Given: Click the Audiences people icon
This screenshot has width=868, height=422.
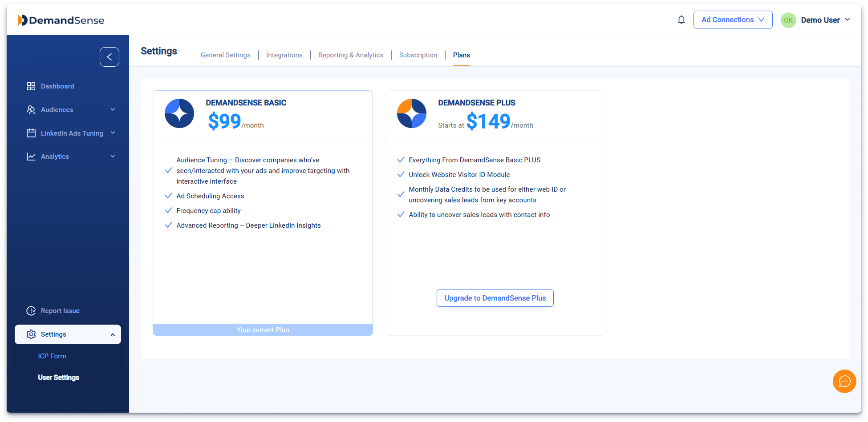Looking at the screenshot, I should coord(31,110).
